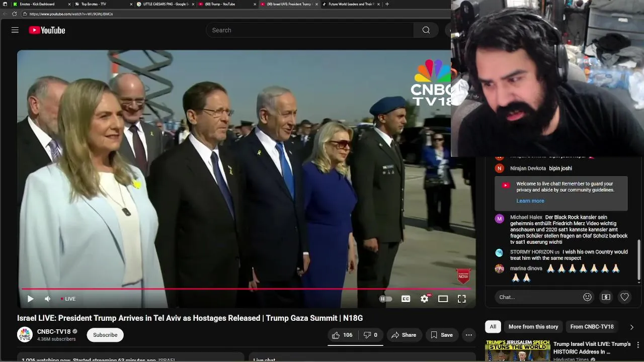644x362 pixels.
Task: Seek on the red video progress bar
Action: click(246, 289)
